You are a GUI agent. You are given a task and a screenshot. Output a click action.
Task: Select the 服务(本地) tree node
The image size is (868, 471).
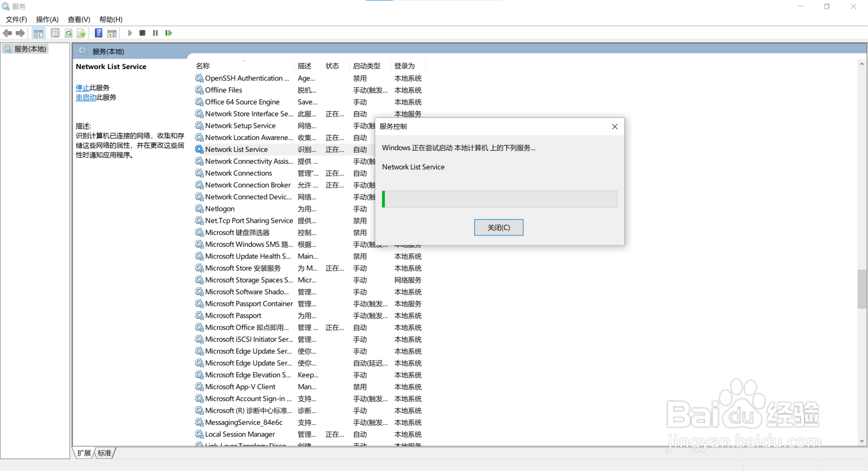coord(25,49)
